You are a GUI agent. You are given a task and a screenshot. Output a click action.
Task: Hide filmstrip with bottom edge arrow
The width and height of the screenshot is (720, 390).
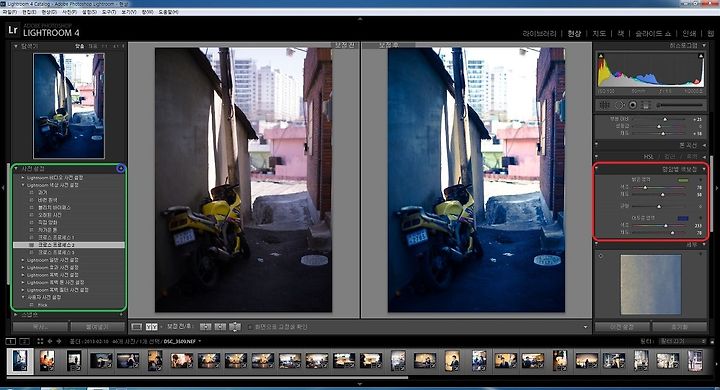(x=360, y=384)
